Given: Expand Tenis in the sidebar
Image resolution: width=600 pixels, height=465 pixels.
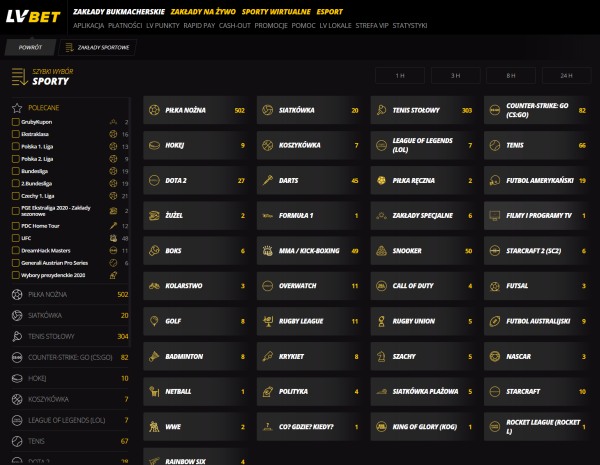Looking at the screenshot, I should pyautogui.click(x=70, y=441).
